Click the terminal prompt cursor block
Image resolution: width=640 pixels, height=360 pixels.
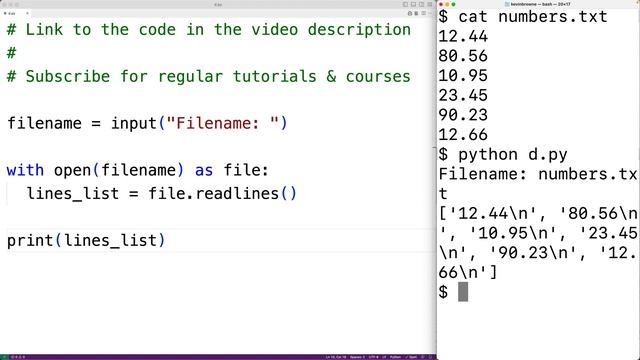pyautogui.click(x=463, y=291)
